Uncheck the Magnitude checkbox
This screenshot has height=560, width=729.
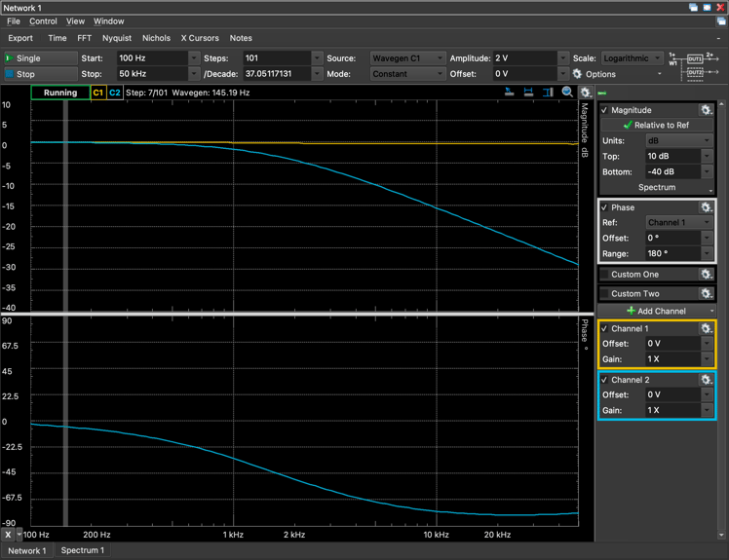(x=604, y=110)
